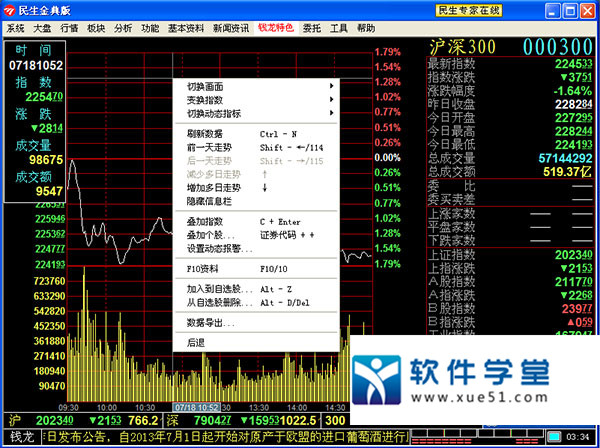600x448 pixels.
Task: Open the 行情 menu
Action: [69, 28]
